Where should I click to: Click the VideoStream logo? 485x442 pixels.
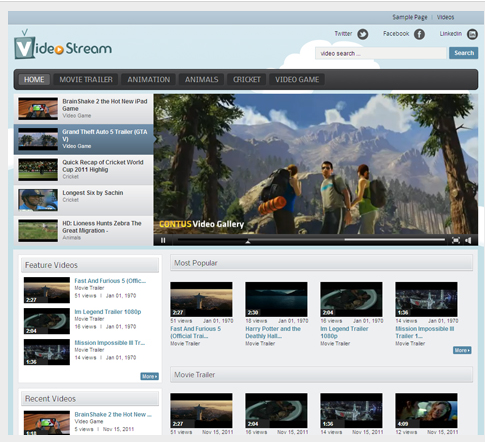pyautogui.click(x=63, y=45)
